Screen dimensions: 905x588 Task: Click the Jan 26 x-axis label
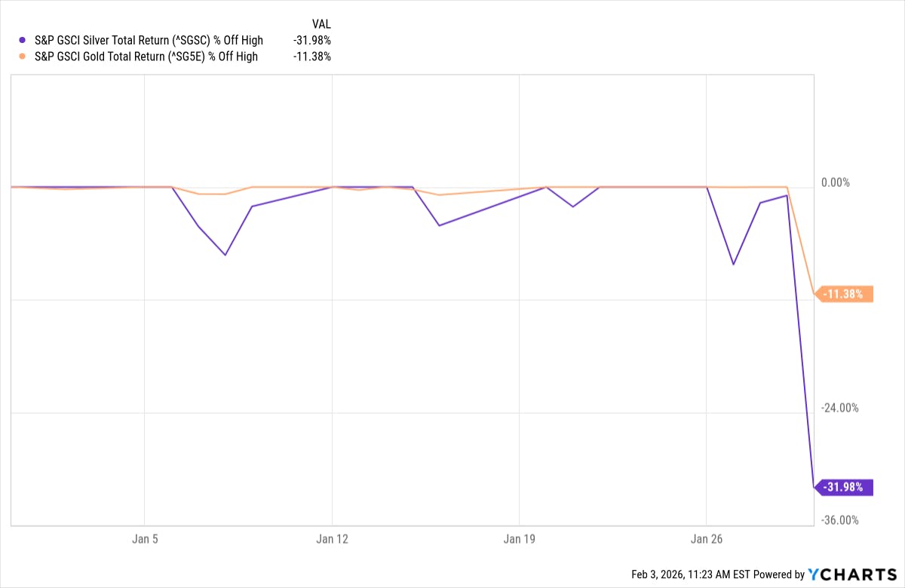706,539
